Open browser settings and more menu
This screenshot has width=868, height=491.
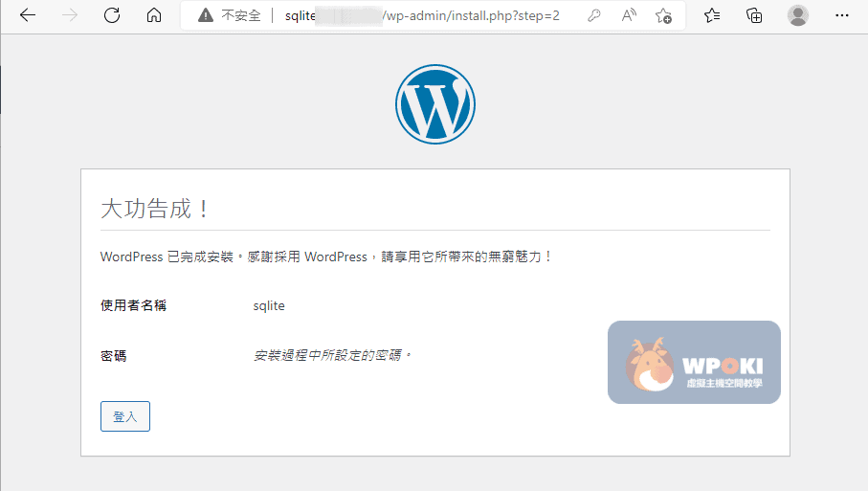[842, 15]
